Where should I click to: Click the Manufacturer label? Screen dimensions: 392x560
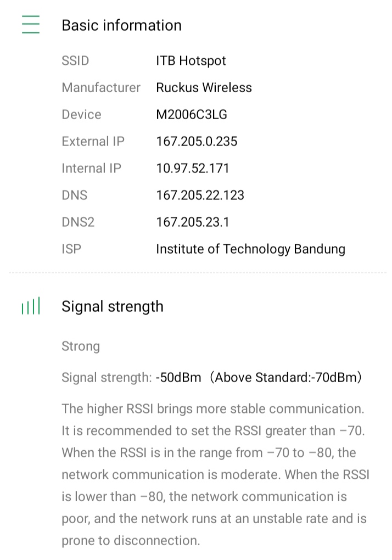101,88
